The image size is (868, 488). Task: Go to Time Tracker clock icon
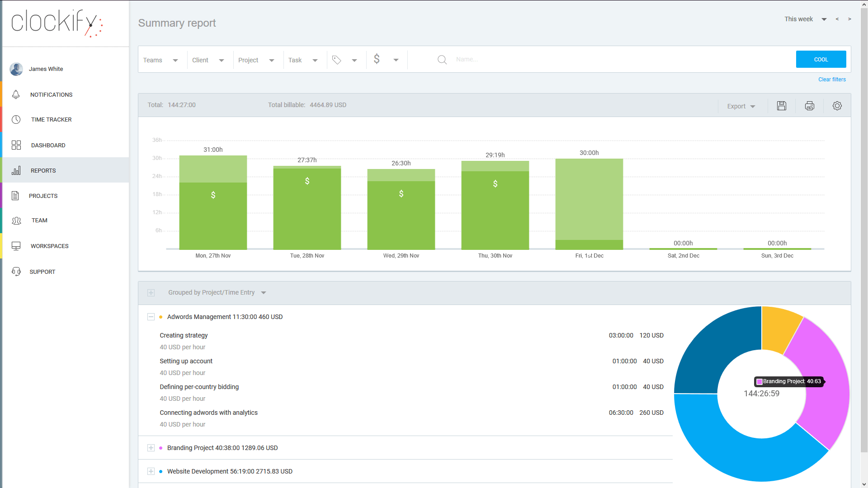point(16,120)
